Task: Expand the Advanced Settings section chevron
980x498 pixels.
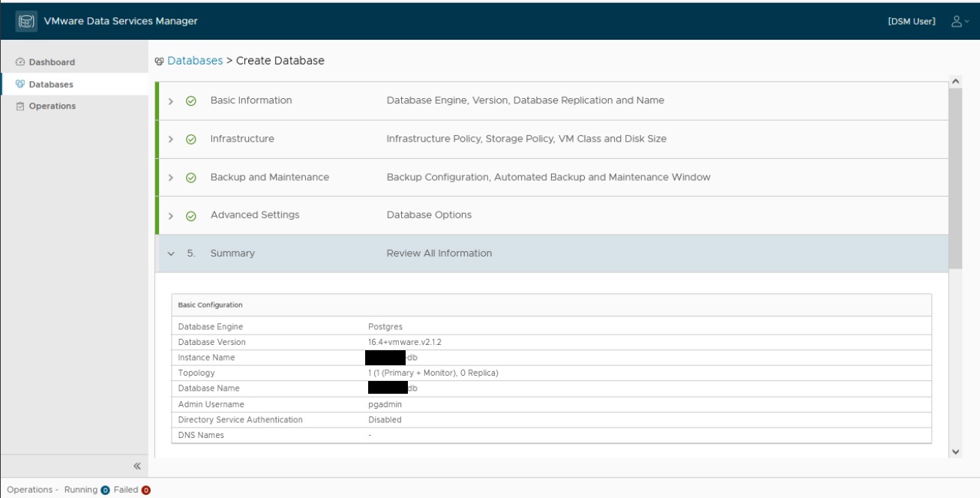Action: click(x=171, y=216)
